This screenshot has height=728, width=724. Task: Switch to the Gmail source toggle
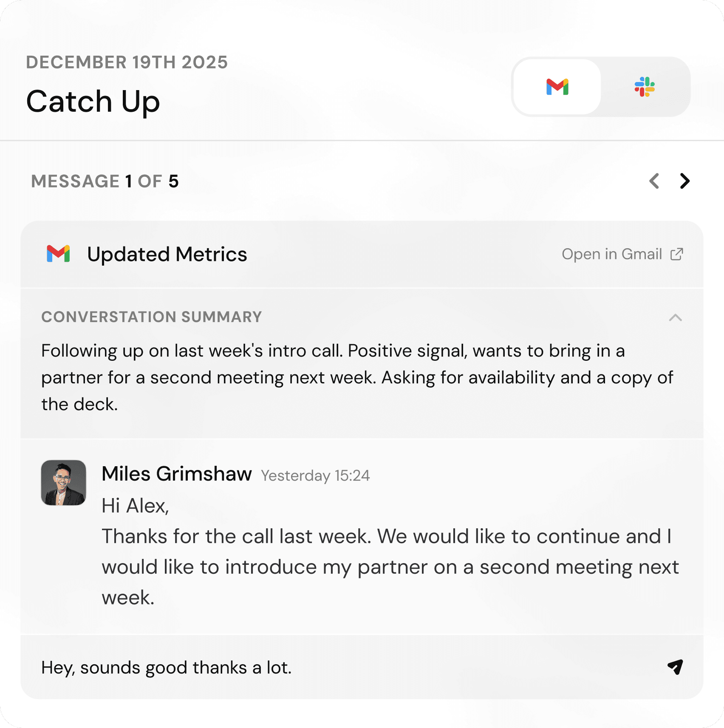(557, 87)
